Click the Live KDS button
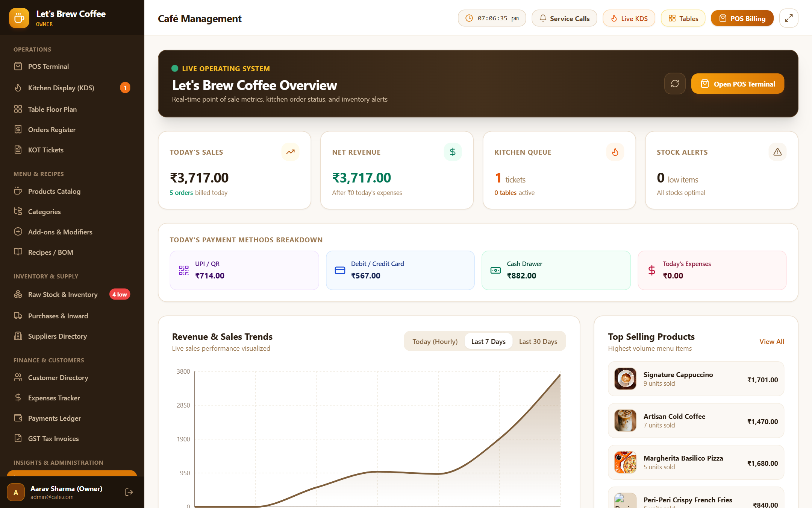The width and height of the screenshot is (812, 508). coord(629,18)
